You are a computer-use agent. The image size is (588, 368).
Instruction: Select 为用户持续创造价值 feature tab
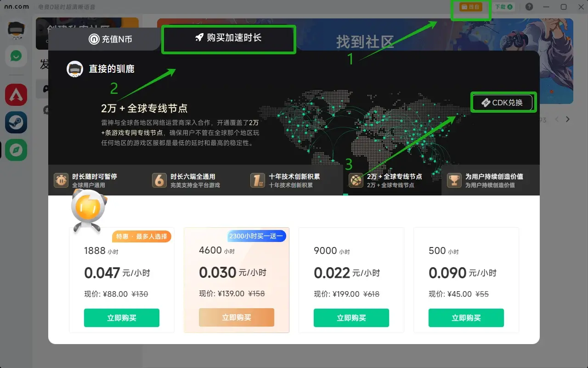pos(491,180)
